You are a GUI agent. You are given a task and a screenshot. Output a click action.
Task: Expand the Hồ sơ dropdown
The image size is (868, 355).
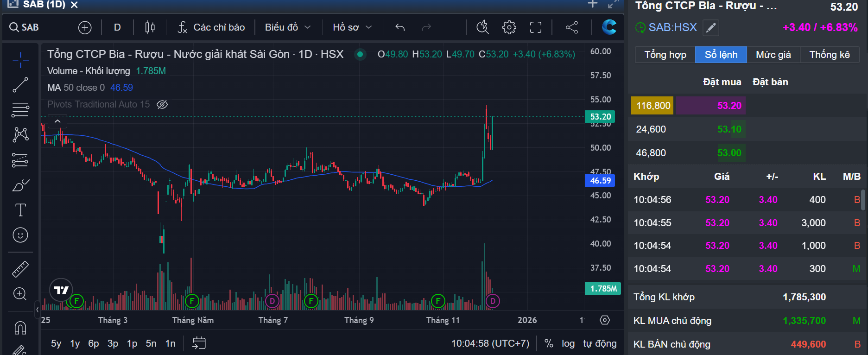click(352, 27)
